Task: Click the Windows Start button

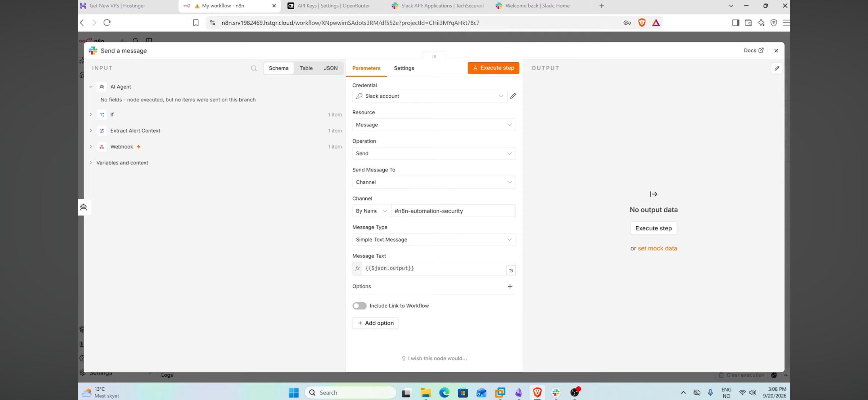Action: pos(293,392)
